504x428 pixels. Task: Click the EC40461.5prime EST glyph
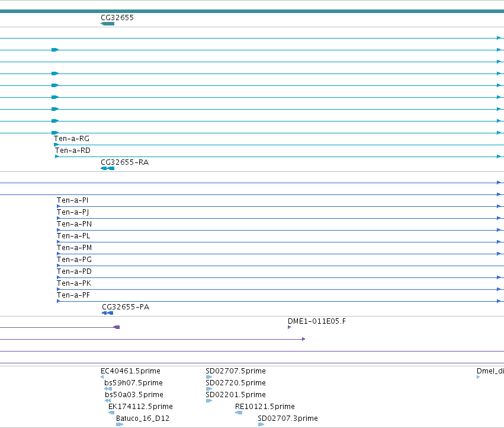102,377
